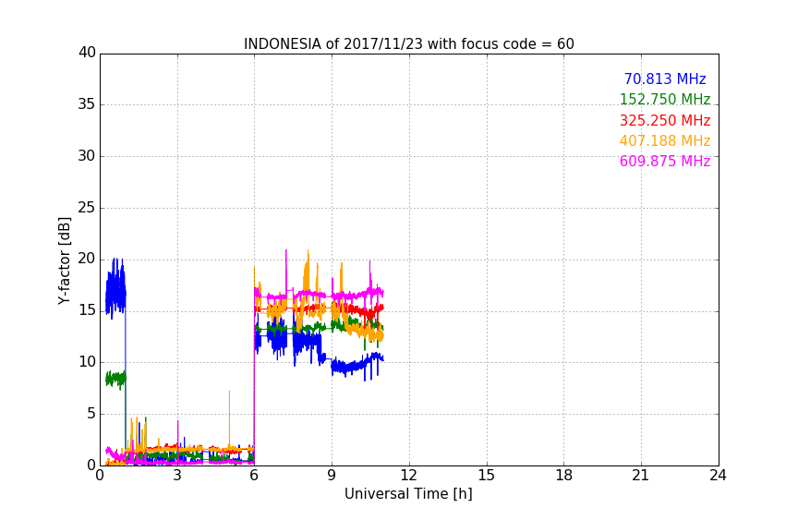Image resolution: width=798 pixels, height=532 pixels.
Task: Click the y-axis tick label 5
Action: point(91,414)
